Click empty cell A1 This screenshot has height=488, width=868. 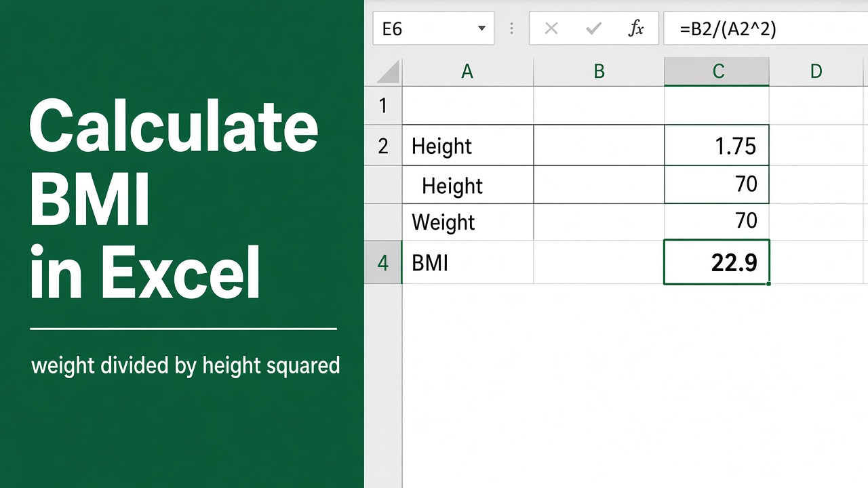[467, 105]
